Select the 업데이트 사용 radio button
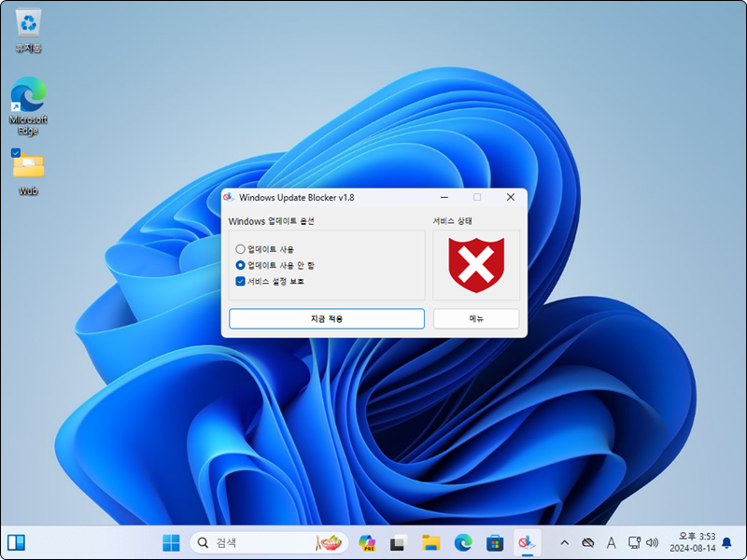The image size is (747, 560). coord(240,249)
